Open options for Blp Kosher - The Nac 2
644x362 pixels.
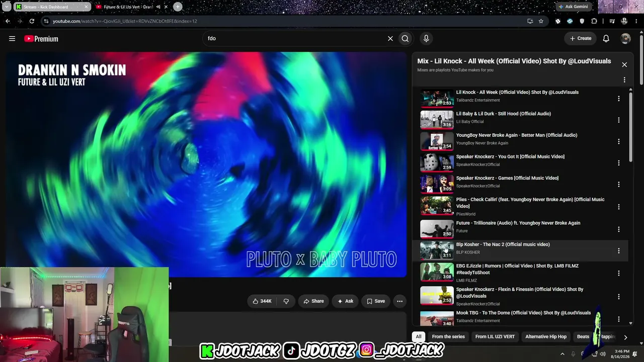click(619, 251)
